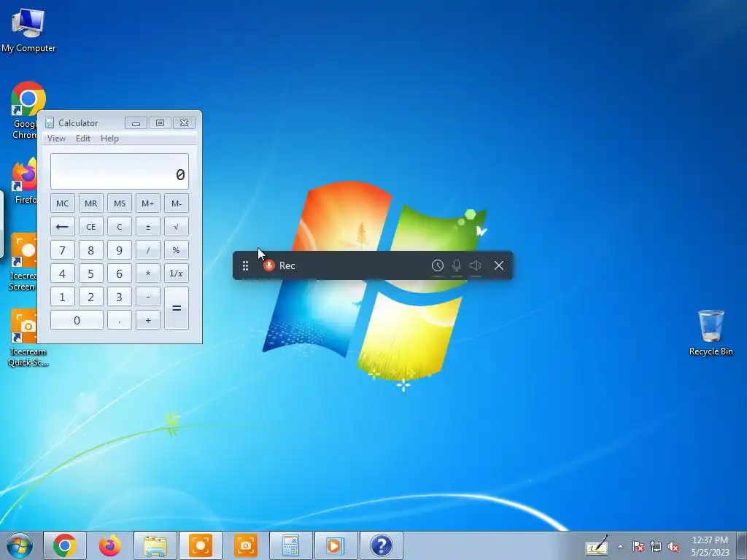Open the camera screenshot app taskbar icon
747x560 pixels.
245,545
